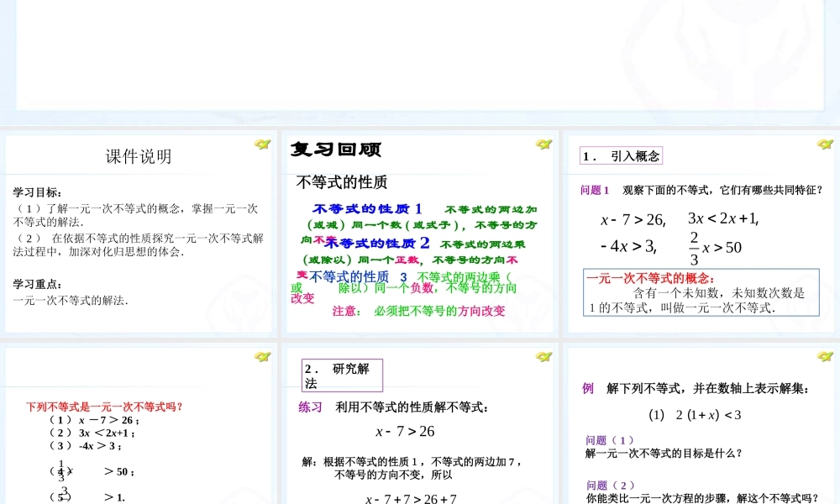
Task: Click the bird icon on 研究解法 slide
Action: pyautogui.click(x=543, y=357)
